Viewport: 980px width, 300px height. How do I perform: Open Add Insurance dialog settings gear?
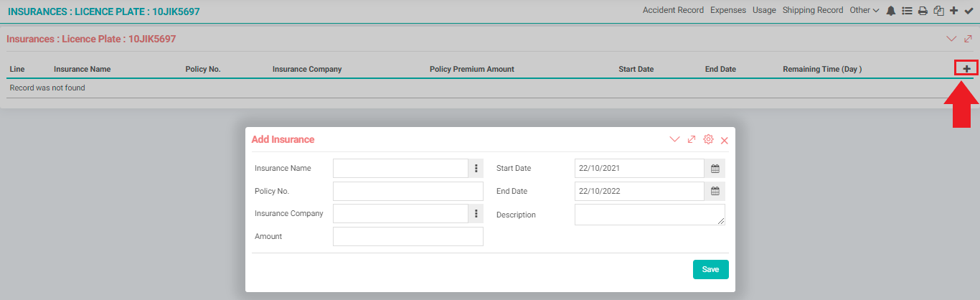point(708,139)
